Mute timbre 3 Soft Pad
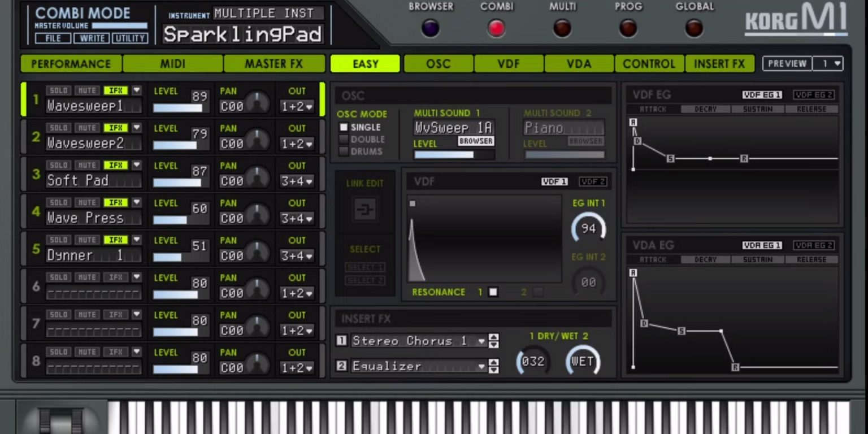Screen dimensions: 868x434 87,165
